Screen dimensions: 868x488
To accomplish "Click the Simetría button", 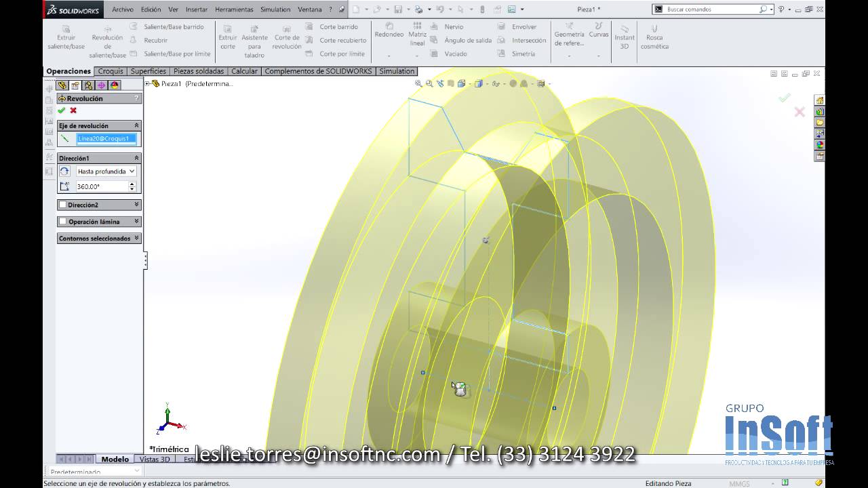I will pos(517,54).
